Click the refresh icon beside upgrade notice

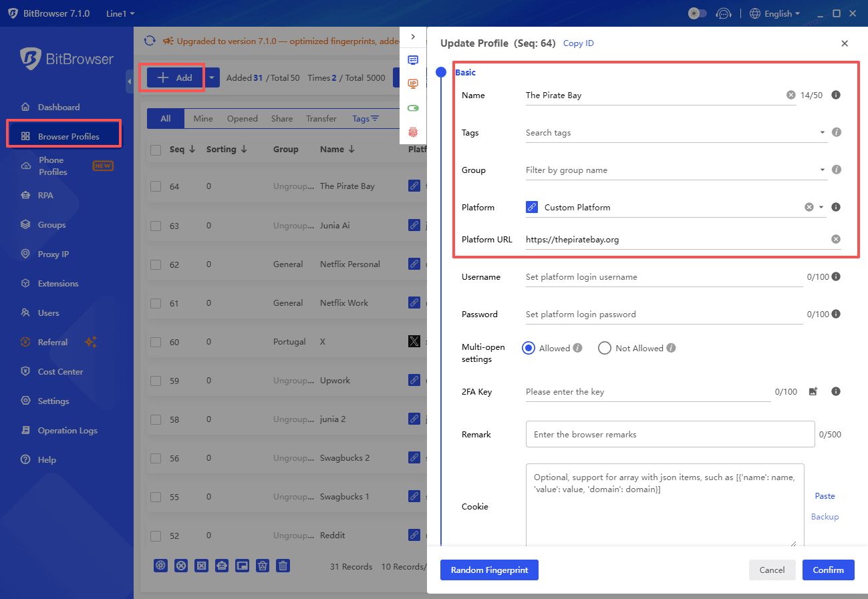[150, 41]
